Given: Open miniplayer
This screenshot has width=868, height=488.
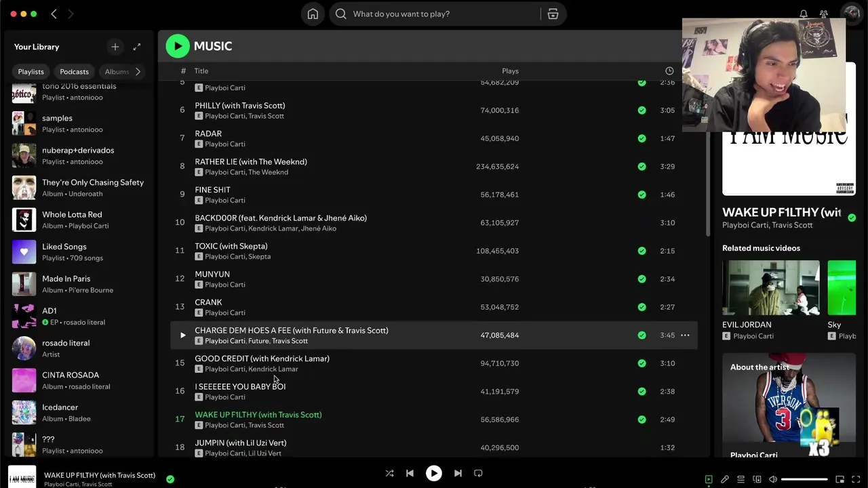Looking at the screenshot, I should coord(840,479).
